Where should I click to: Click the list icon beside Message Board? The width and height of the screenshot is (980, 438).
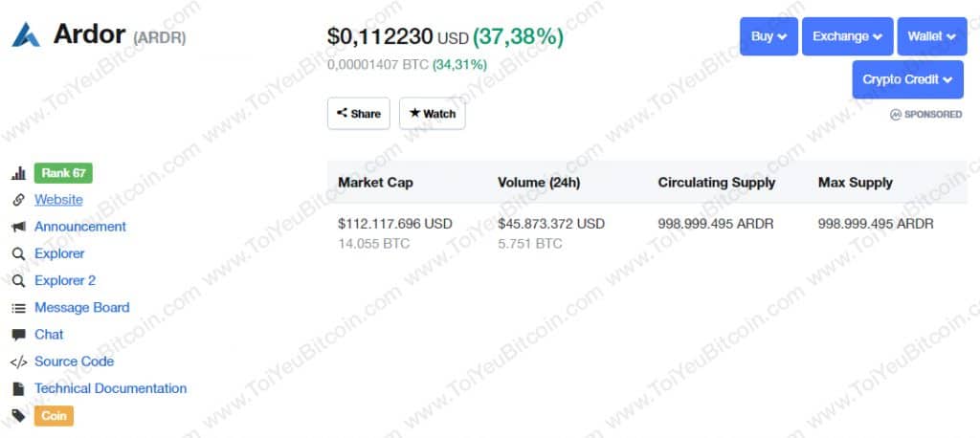click(x=18, y=308)
